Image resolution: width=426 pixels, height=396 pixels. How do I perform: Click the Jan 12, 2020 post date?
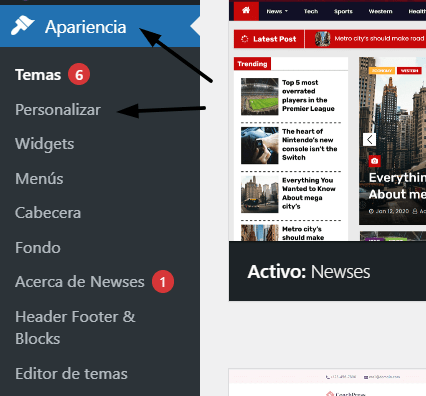coord(389,211)
